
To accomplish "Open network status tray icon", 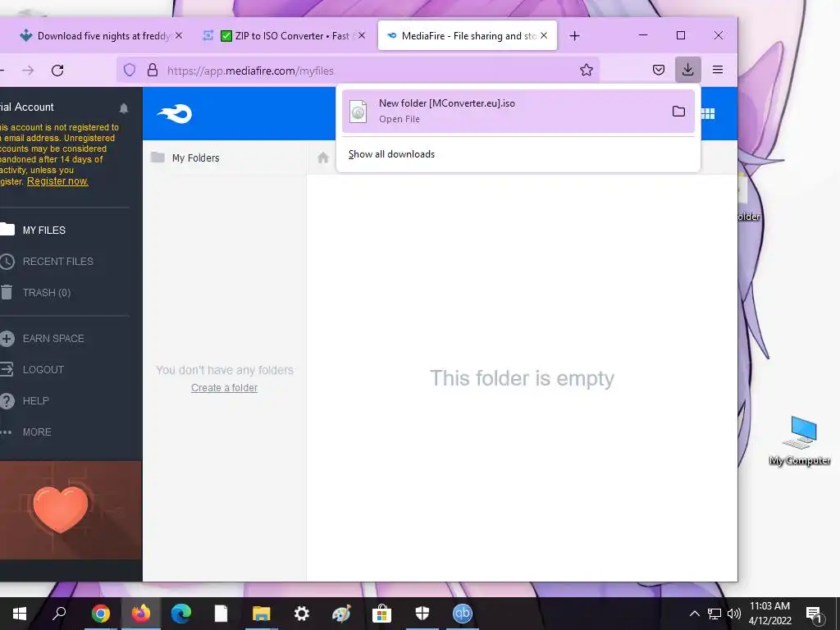I will coord(714,614).
